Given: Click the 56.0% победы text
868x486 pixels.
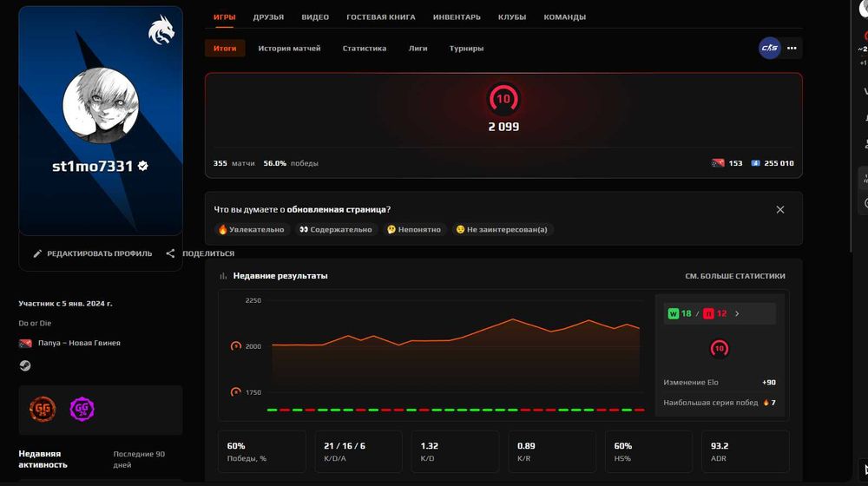Looking at the screenshot, I should click(x=291, y=163).
